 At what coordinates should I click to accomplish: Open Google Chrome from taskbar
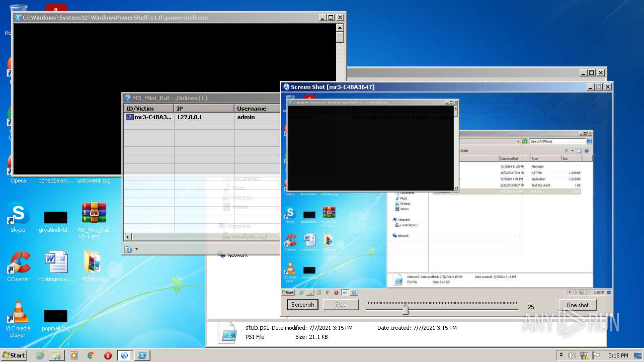pos(91,355)
